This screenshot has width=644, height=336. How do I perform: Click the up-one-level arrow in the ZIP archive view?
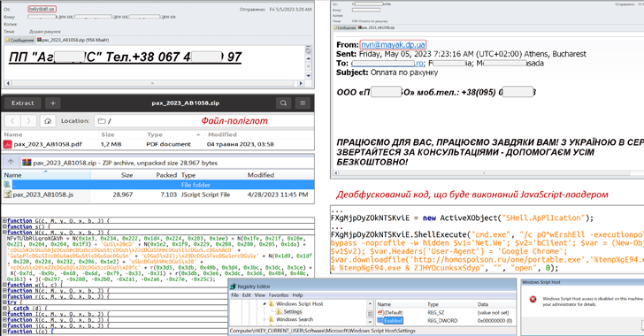11,162
